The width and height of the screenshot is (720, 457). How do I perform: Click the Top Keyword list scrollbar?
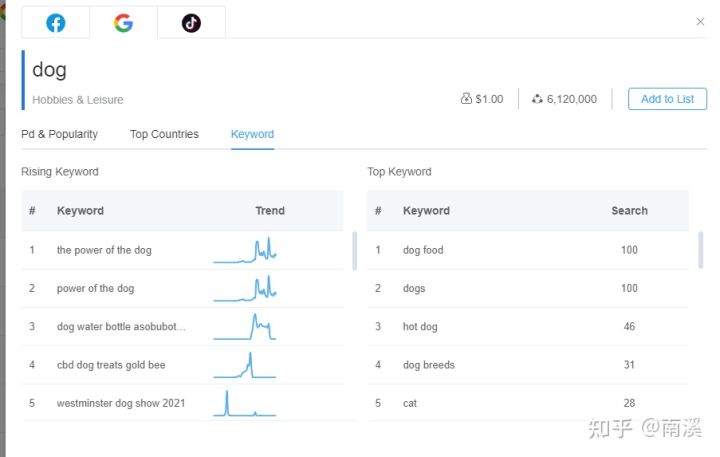(x=700, y=250)
